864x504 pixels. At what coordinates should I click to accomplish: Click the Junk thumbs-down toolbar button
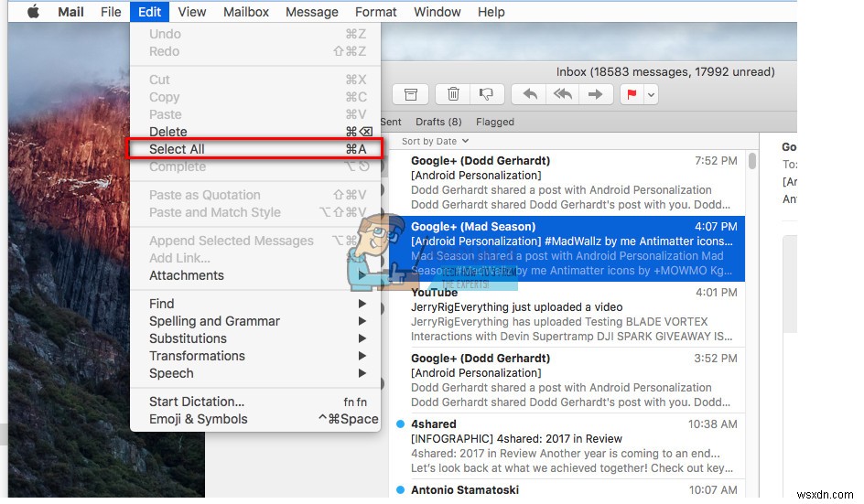487,94
